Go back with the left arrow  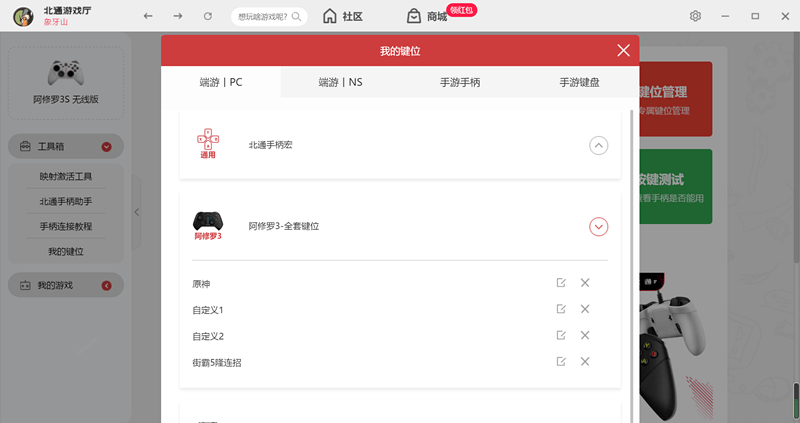click(148, 16)
